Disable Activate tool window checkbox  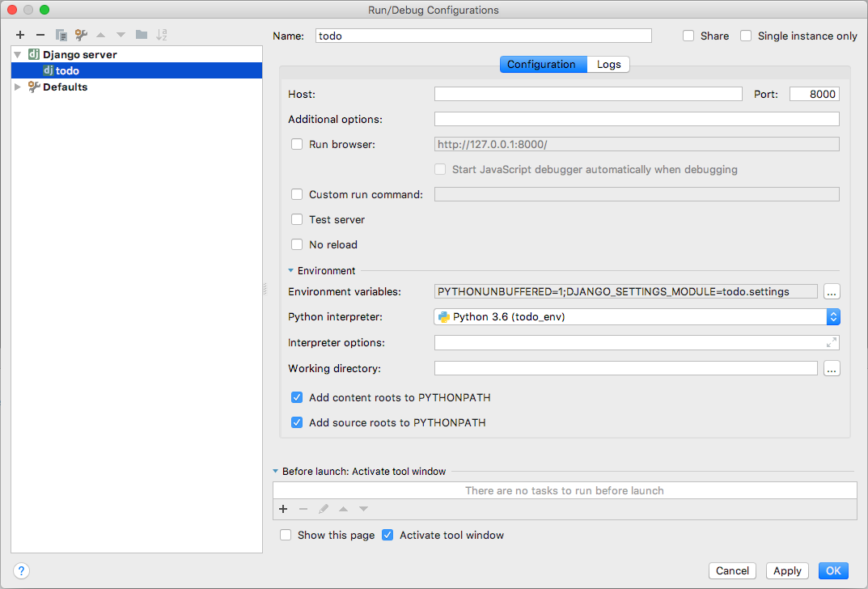pos(387,536)
